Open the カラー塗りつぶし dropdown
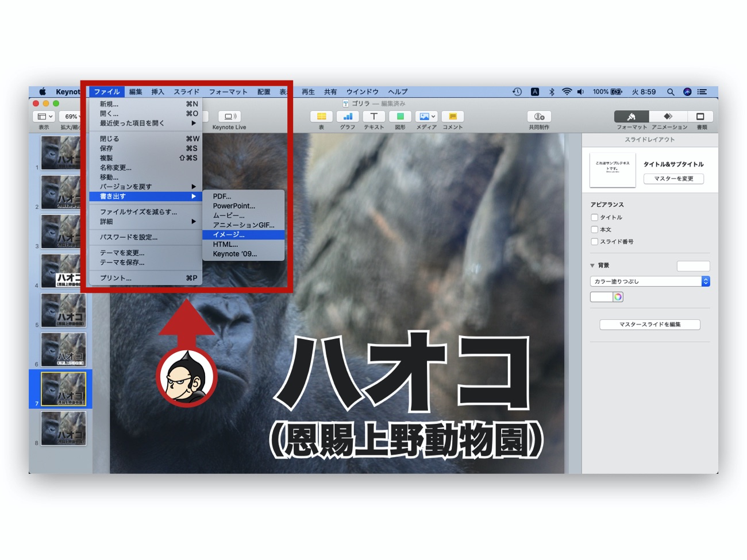 (650, 281)
